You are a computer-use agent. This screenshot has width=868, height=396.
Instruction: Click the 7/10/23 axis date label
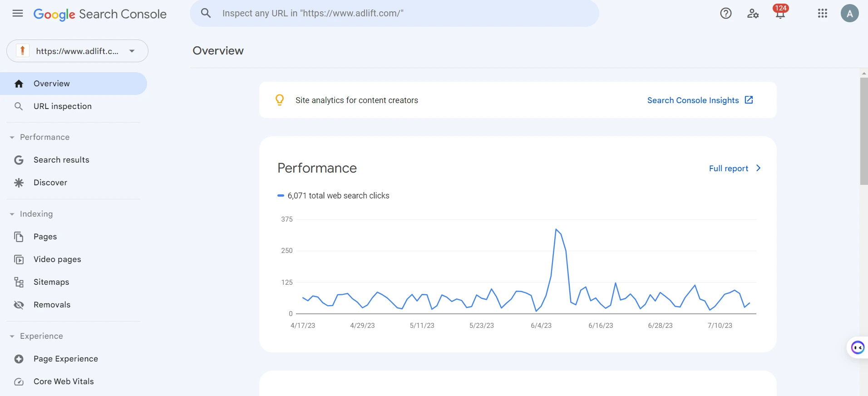coord(720,326)
